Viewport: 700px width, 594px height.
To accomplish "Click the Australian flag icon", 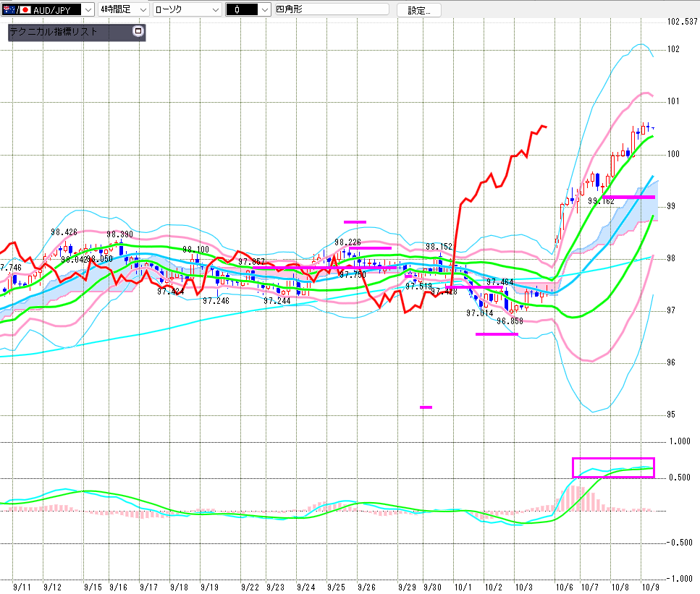I will pos(9,9).
